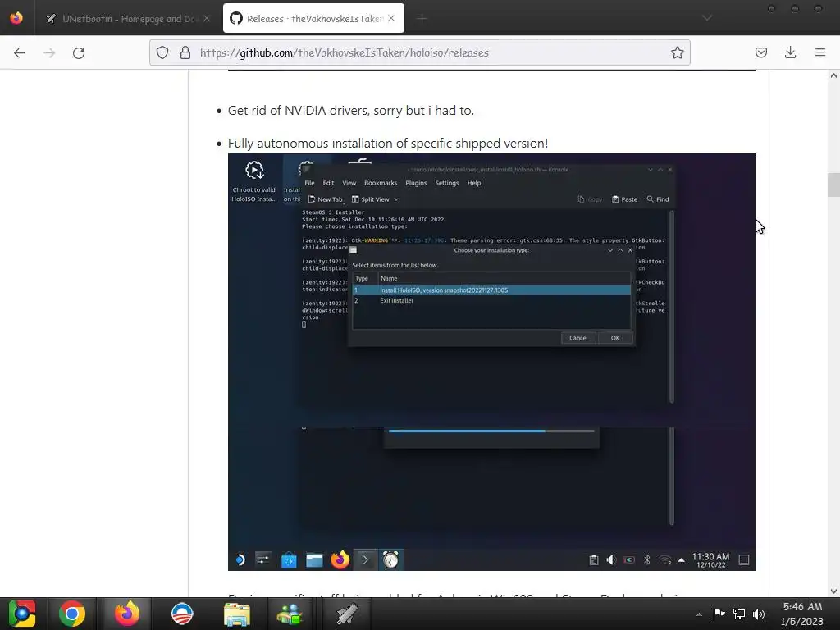Screen dimensions: 840x630
Task: Click the forward navigation arrow
Action: [49, 52]
